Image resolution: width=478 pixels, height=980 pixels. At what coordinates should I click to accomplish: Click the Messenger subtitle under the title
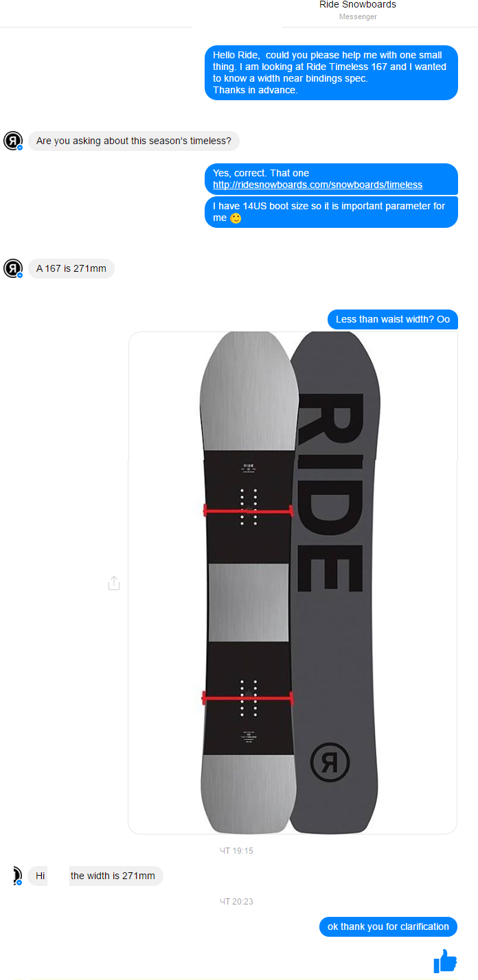pos(358,16)
